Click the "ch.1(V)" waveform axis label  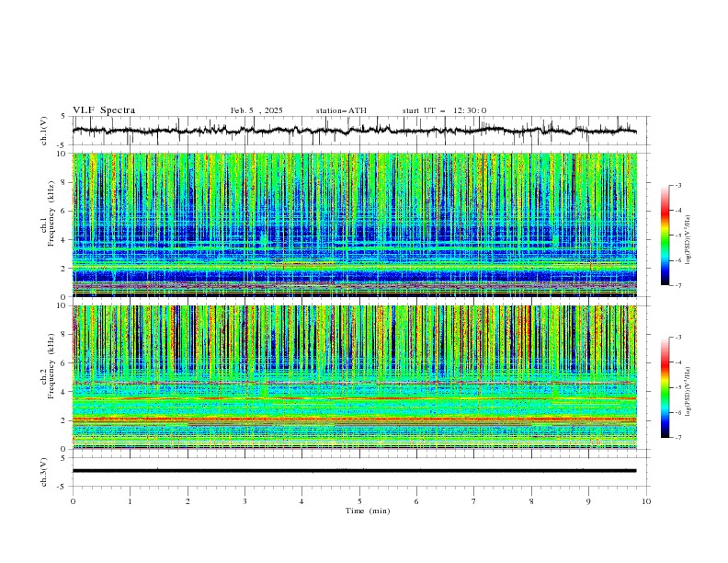click(x=44, y=131)
